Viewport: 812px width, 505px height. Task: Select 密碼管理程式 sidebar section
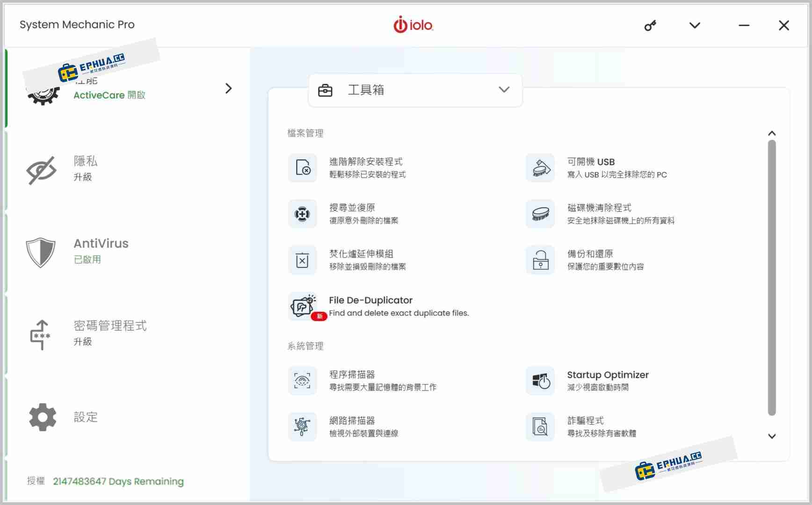pos(126,334)
